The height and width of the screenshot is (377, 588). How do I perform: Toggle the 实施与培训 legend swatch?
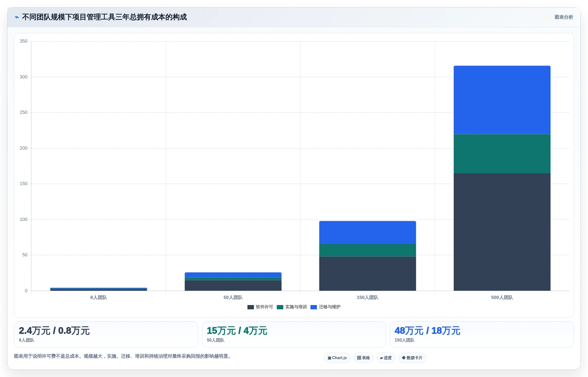coord(280,307)
